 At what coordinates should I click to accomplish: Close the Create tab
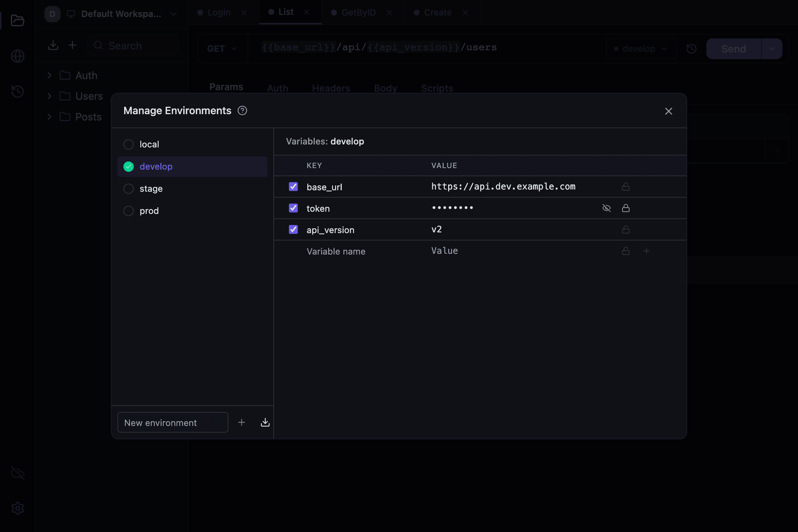pos(465,13)
